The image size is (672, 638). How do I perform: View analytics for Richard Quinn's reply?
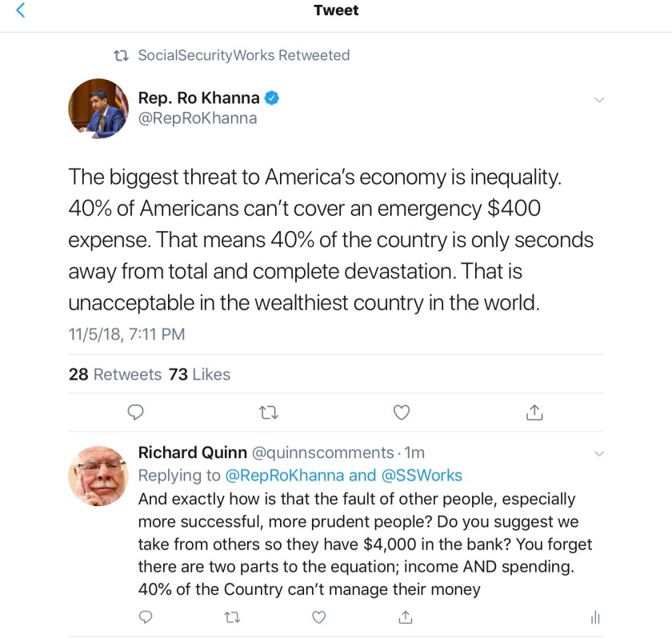pyautogui.click(x=594, y=616)
